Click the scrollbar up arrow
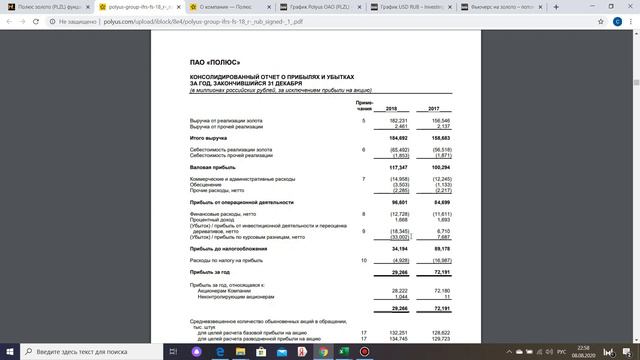The width and height of the screenshot is (640, 360). (636, 33)
